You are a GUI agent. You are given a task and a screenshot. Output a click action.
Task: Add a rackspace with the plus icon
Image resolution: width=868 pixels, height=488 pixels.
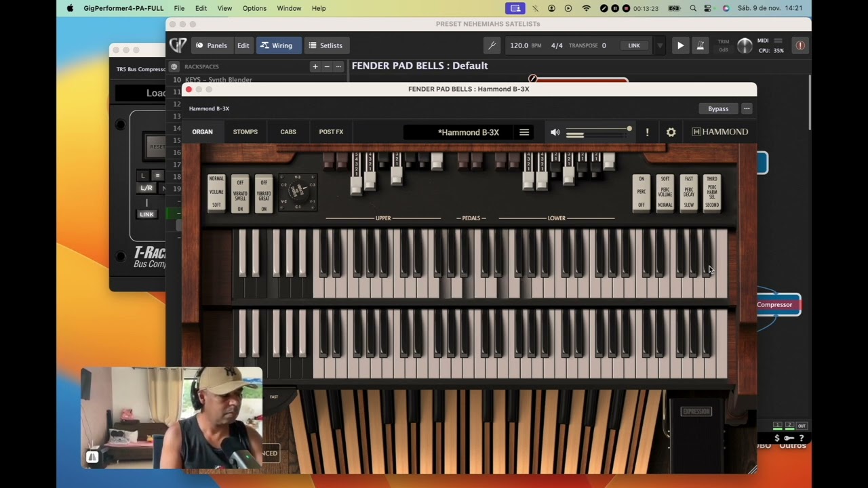(315, 66)
